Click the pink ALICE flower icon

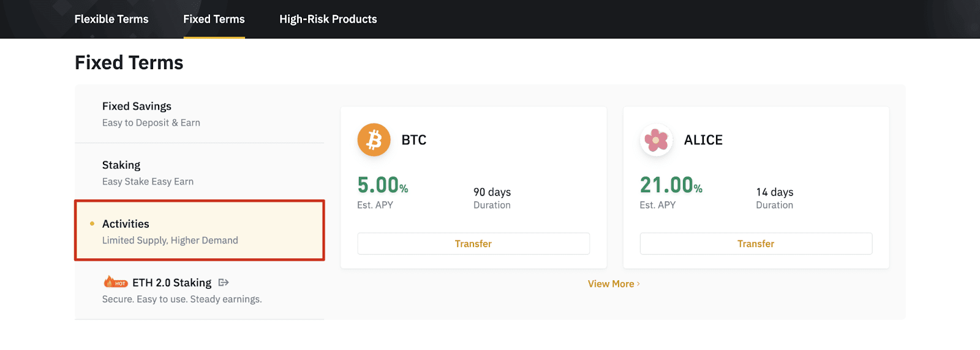656,140
